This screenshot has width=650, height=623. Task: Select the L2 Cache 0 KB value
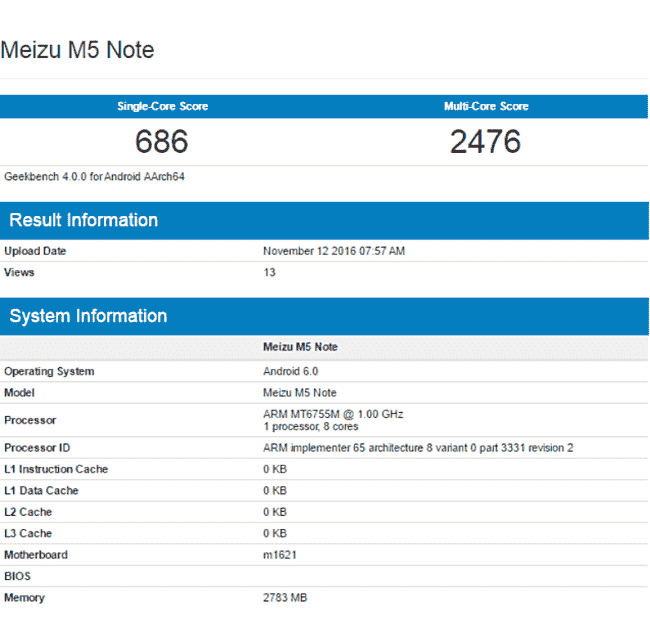pyautogui.click(x=275, y=512)
